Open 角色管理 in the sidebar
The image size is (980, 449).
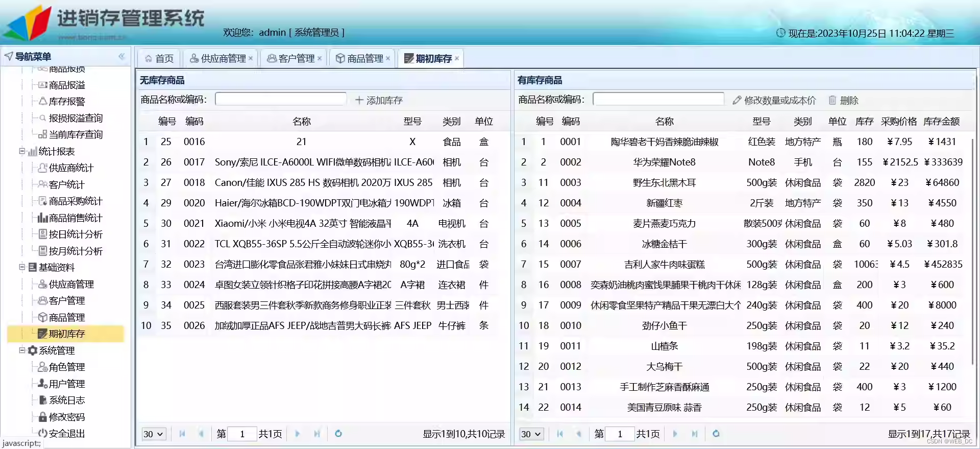click(x=67, y=367)
